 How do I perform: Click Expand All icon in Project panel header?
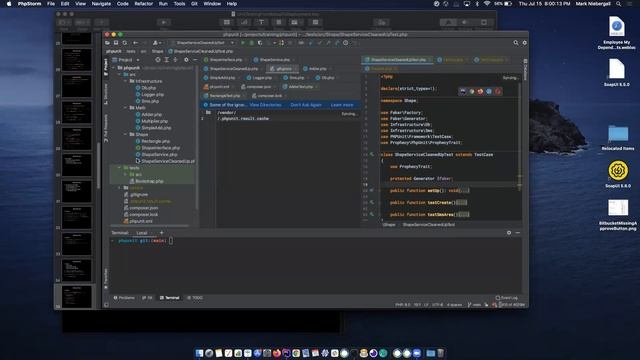point(167,60)
